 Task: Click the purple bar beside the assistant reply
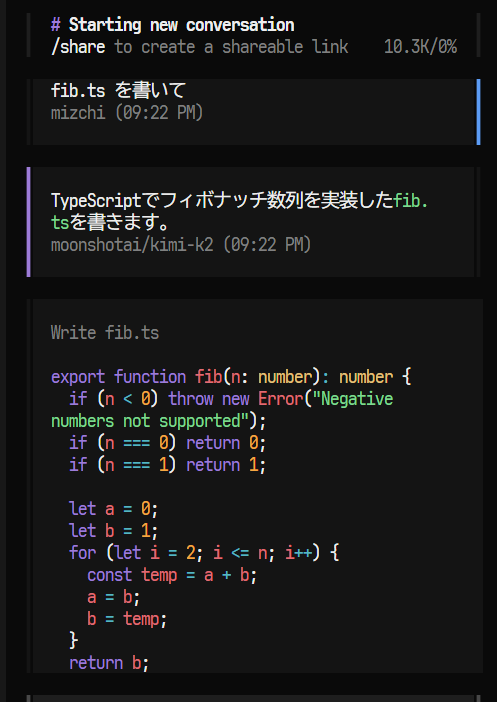point(29,222)
